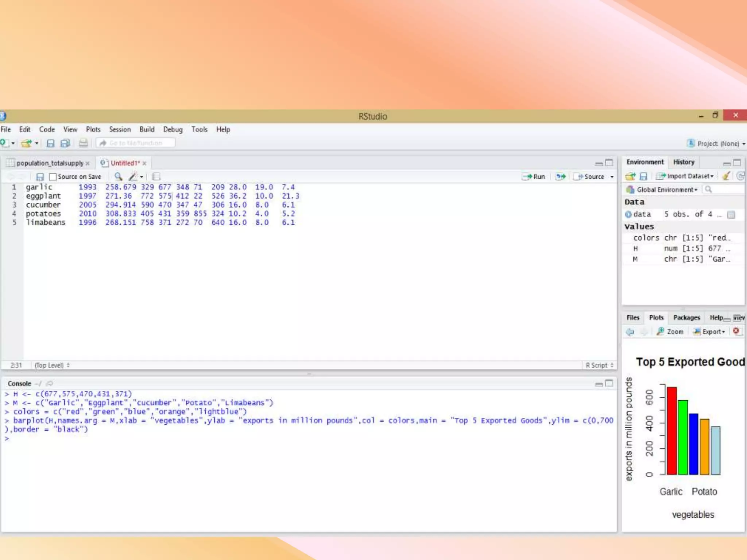
Task: Click the re-run previous code icon
Action: pyautogui.click(x=561, y=177)
